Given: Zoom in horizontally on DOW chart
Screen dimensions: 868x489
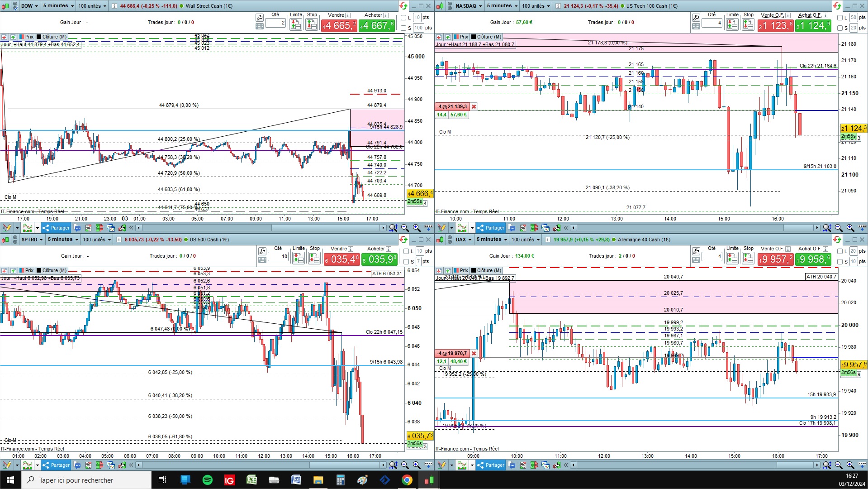Looking at the screenshot, I should (417, 228).
